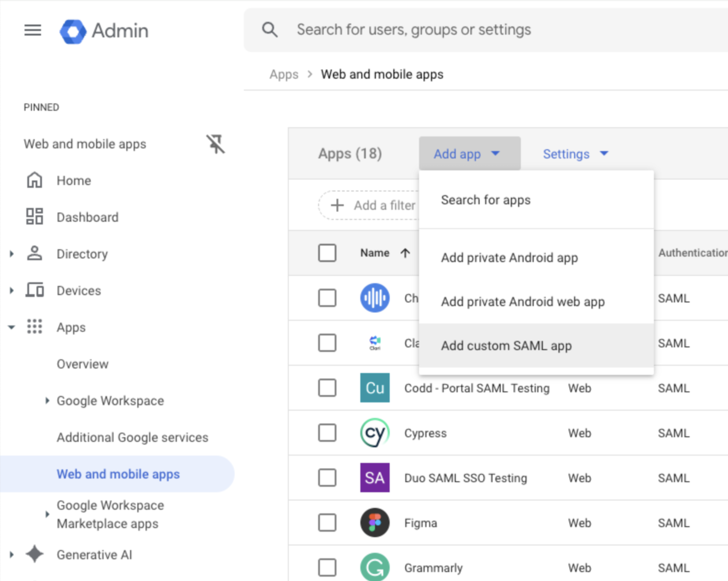728x581 pixels.
Task: Open the pinned Web and mobile apps link
Action: click(x=85, y=144)
